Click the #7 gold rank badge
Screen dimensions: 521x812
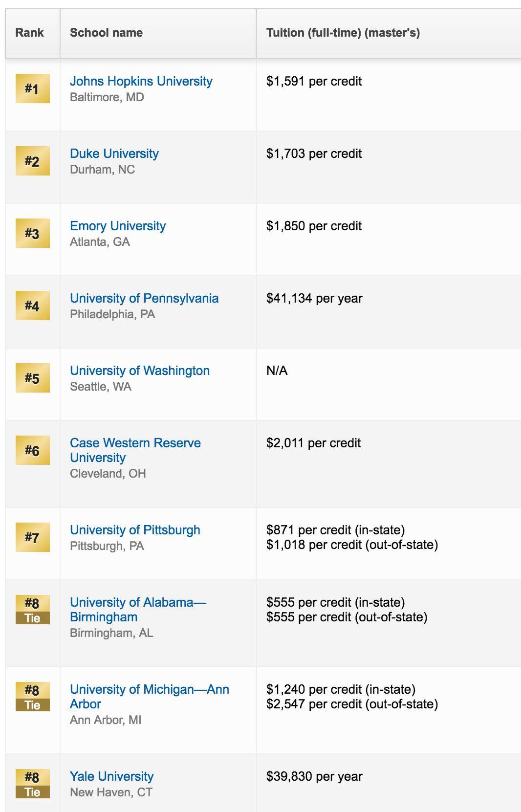coord(32,537)
